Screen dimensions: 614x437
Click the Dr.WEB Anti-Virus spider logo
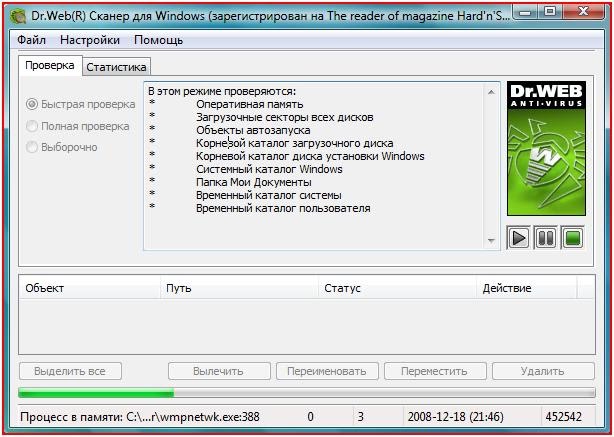(546, 148)
